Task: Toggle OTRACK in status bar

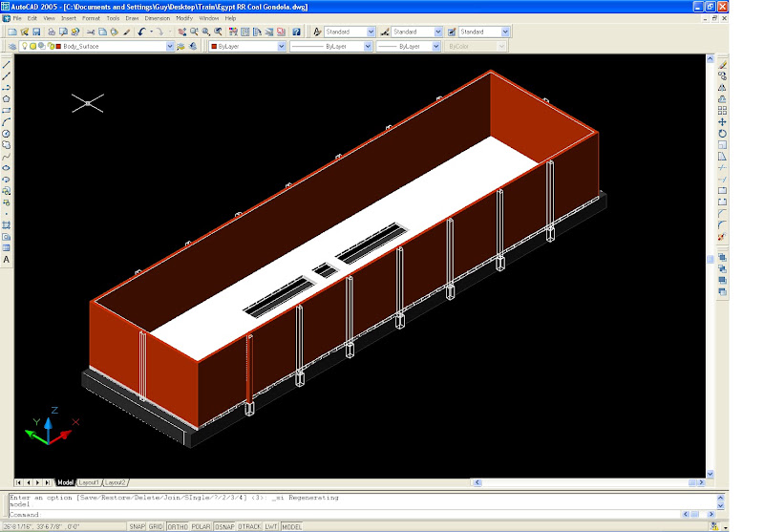Action: (x=249, y=526)
